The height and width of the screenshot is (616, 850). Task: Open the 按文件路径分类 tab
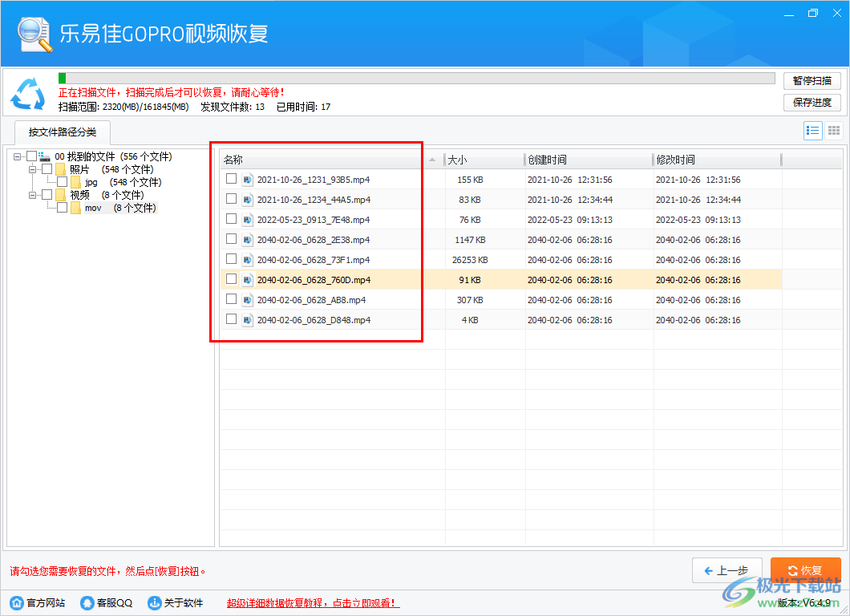tap(63, 132)
